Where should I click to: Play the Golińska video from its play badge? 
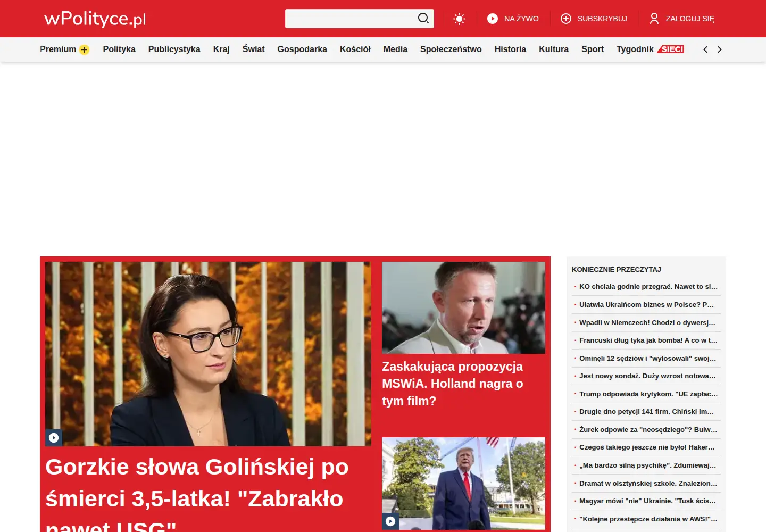54,437
